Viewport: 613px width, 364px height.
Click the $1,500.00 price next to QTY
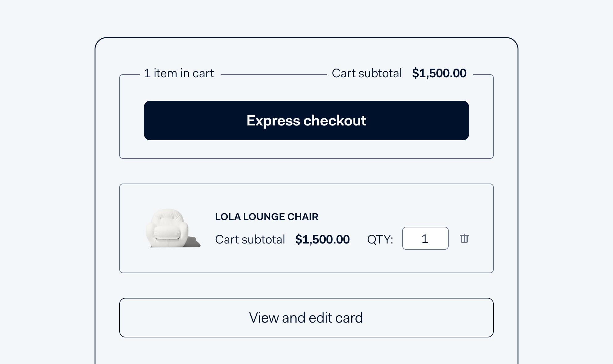tap(322, 239)
